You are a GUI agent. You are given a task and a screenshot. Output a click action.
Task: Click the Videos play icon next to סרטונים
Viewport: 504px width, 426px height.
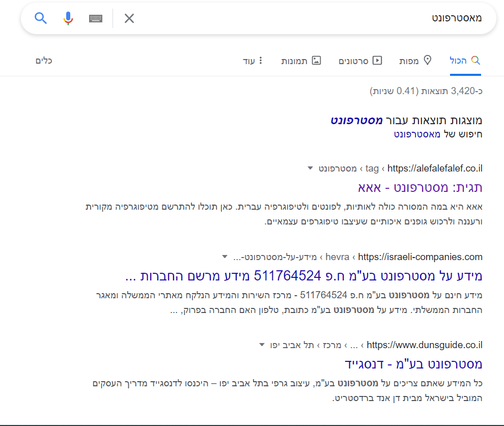[x=377, y=60]
